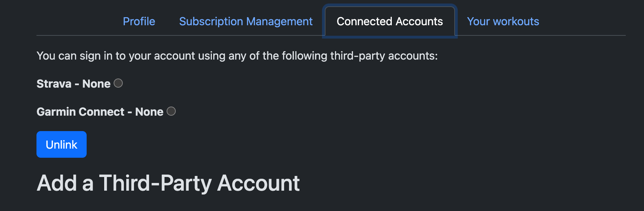Click the Add a Third-Party Account heading
This screenshot has width=644, height=211.
click(x=168, y=183)
